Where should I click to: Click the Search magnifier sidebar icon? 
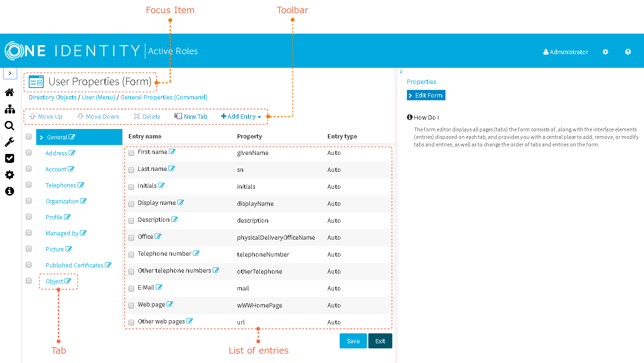(x=9, y=126)
